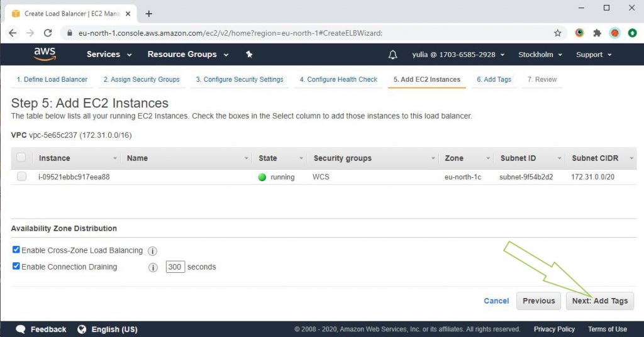
Task: Click the WCS security group cell
Action: (321, 177)
